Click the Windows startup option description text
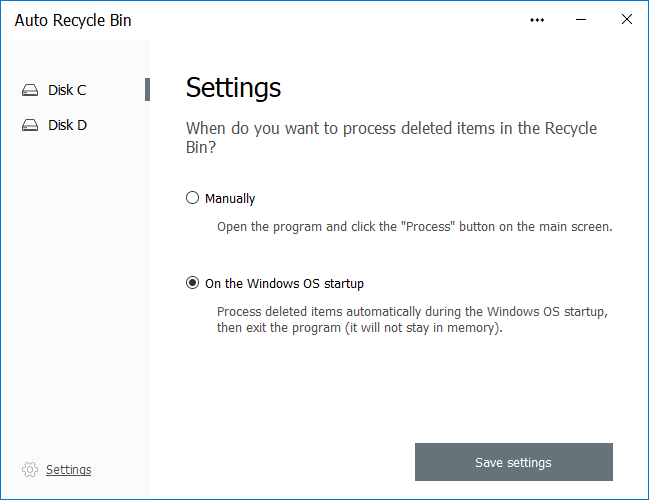The width and height of the screenshot is (649, 500). [412, 320]
